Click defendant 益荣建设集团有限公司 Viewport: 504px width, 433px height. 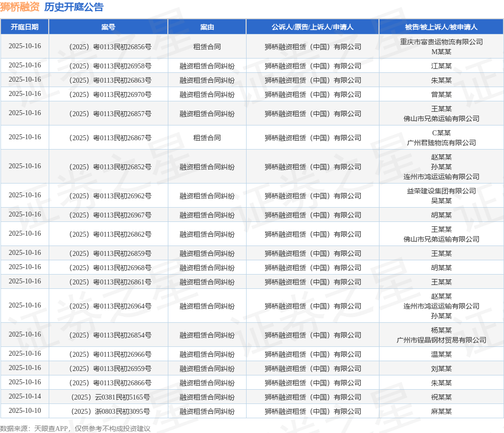tap(441, 191)
